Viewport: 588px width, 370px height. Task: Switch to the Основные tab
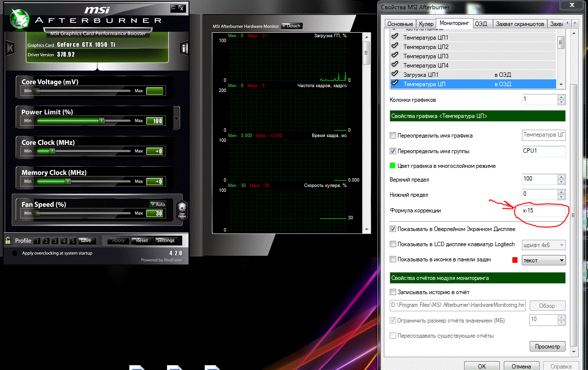pyautogui.click(x=400, y=24)
